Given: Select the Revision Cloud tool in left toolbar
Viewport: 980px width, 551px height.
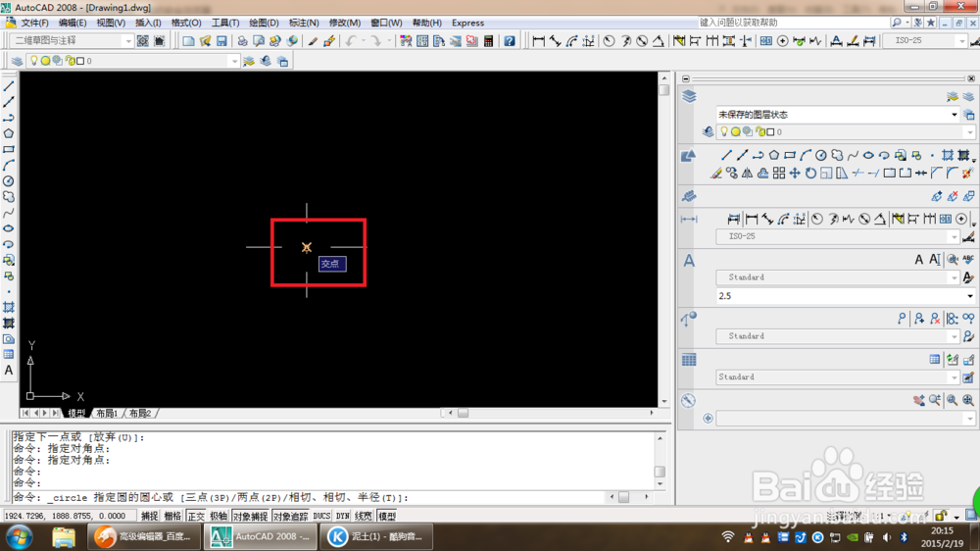Looking at the screenshot, I should coord(9,197).
